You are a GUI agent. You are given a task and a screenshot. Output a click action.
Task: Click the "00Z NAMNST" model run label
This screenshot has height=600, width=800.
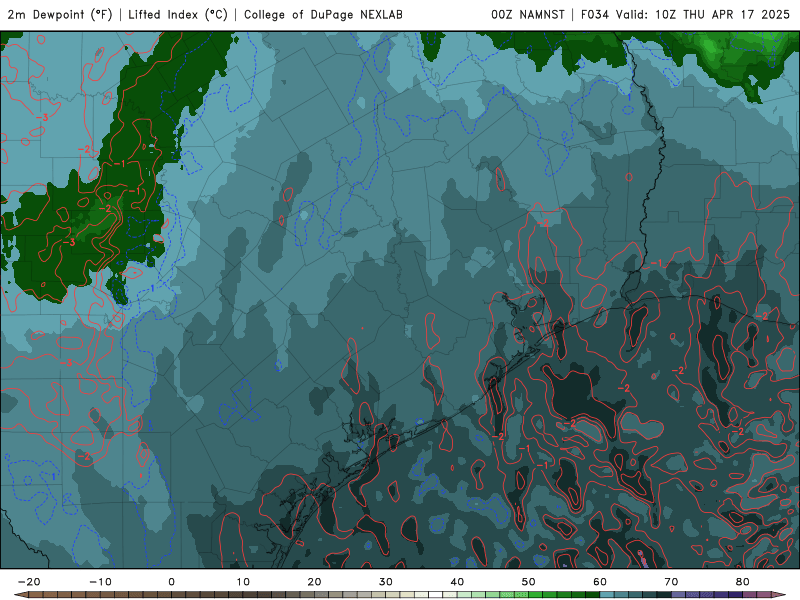coord(528,15)
